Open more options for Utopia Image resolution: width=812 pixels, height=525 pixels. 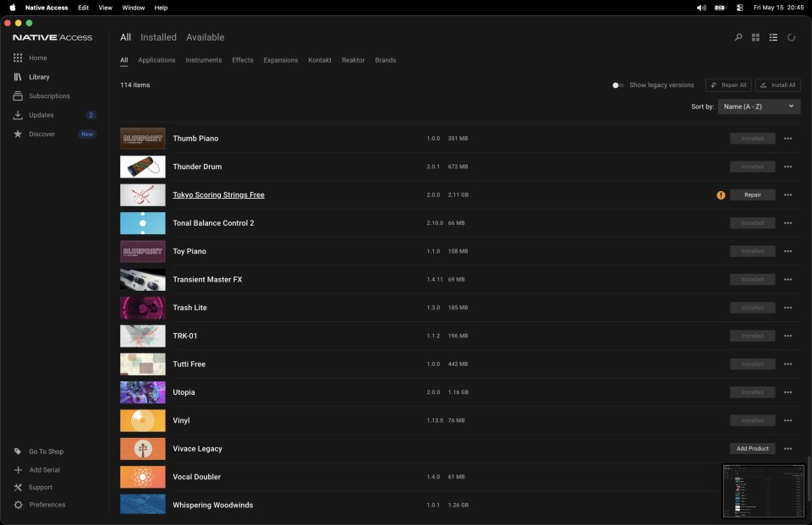787,392
